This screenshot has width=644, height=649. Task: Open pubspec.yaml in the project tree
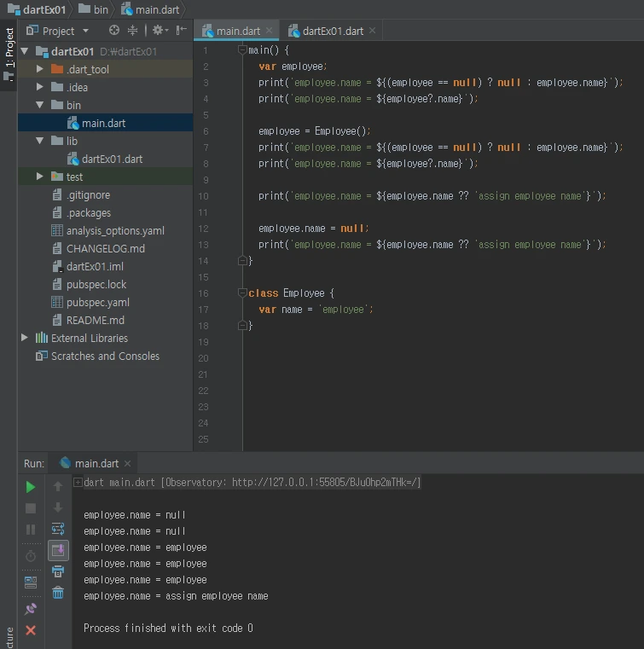click(x=97, y=303)
